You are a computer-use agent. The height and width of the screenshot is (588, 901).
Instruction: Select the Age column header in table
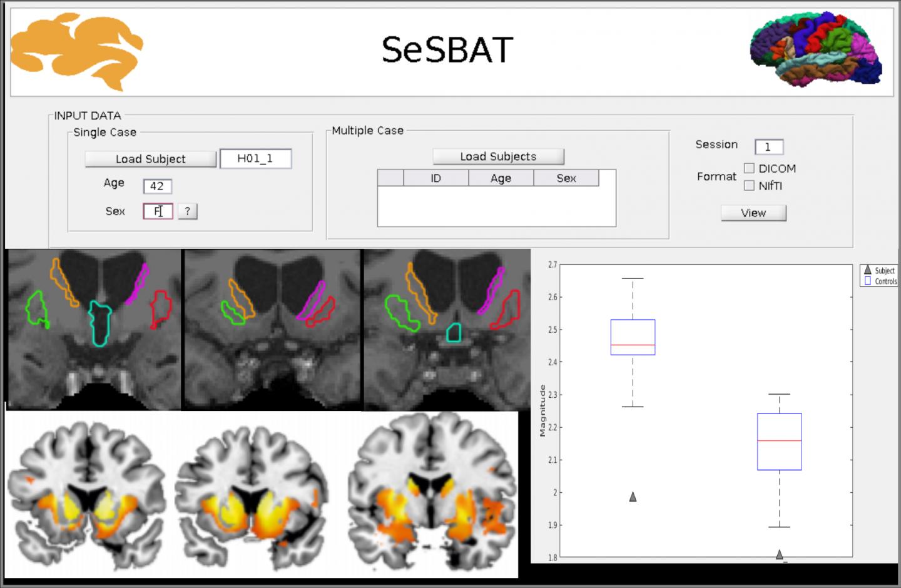[501, 178]
